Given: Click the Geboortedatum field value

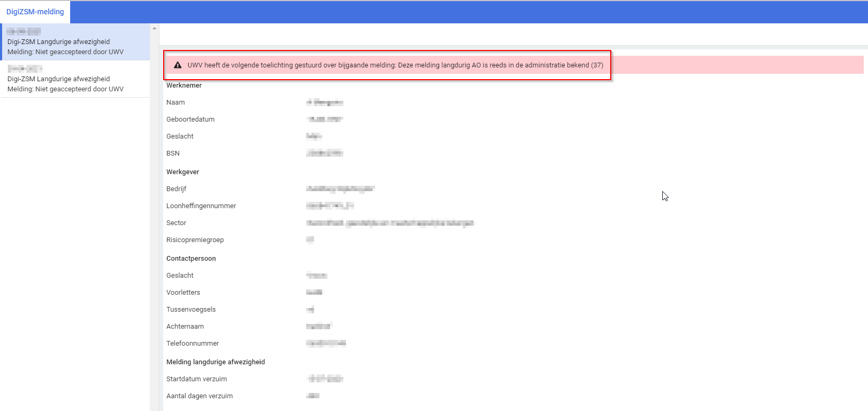Looking at the screenshot, I should point(324,119).
